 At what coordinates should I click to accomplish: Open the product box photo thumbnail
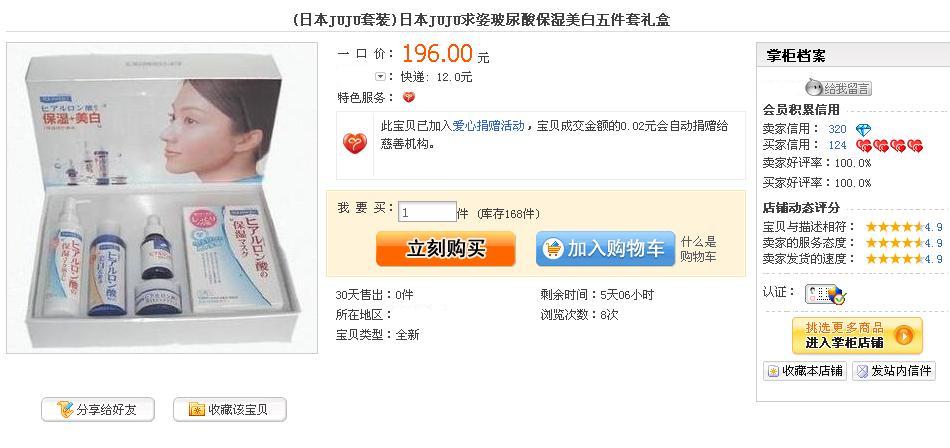(x=162, y=198)
